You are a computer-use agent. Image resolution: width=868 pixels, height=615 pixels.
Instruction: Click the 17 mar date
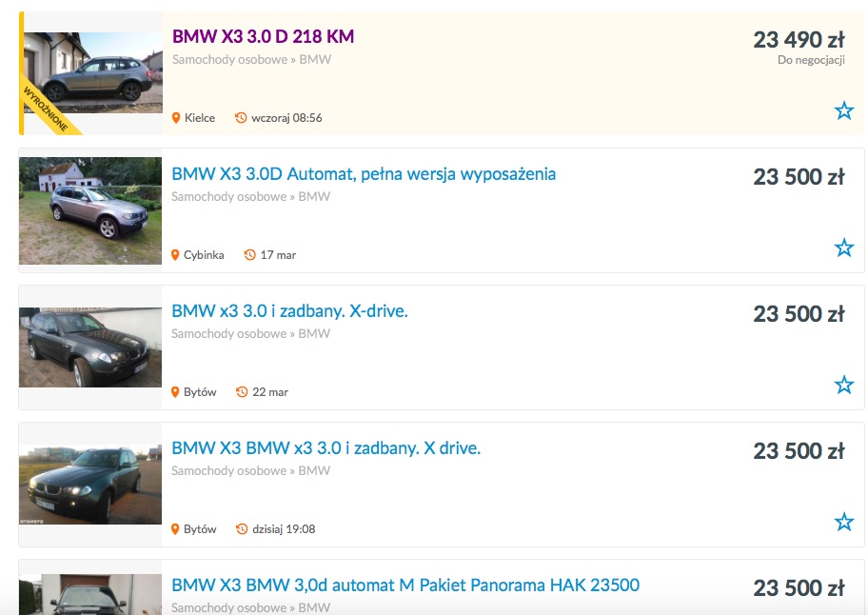pyautogui.click(x=278, y=255)
